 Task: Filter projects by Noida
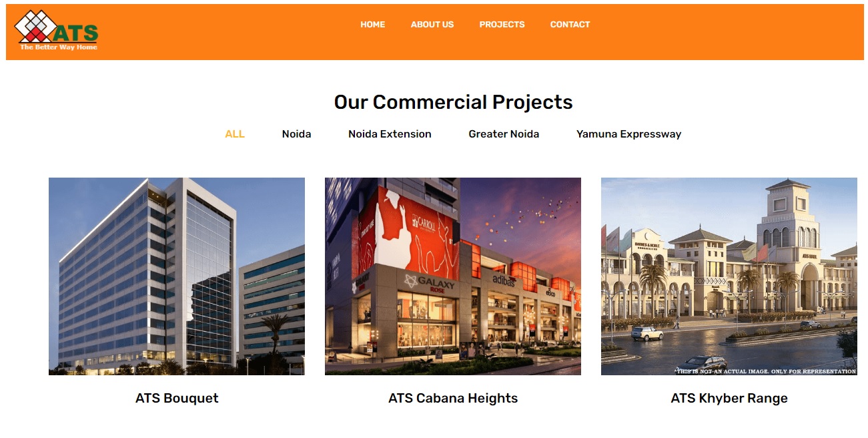pos(296,134)
